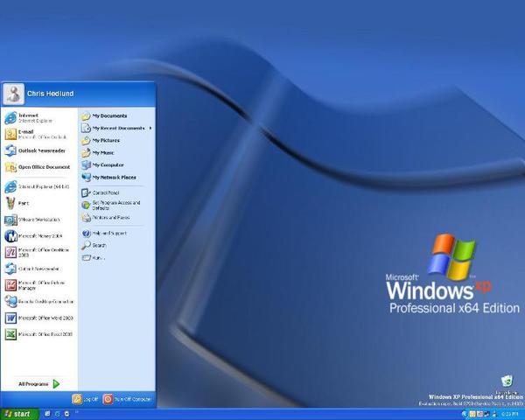Open My Network Places

click(x=116, y=178)
